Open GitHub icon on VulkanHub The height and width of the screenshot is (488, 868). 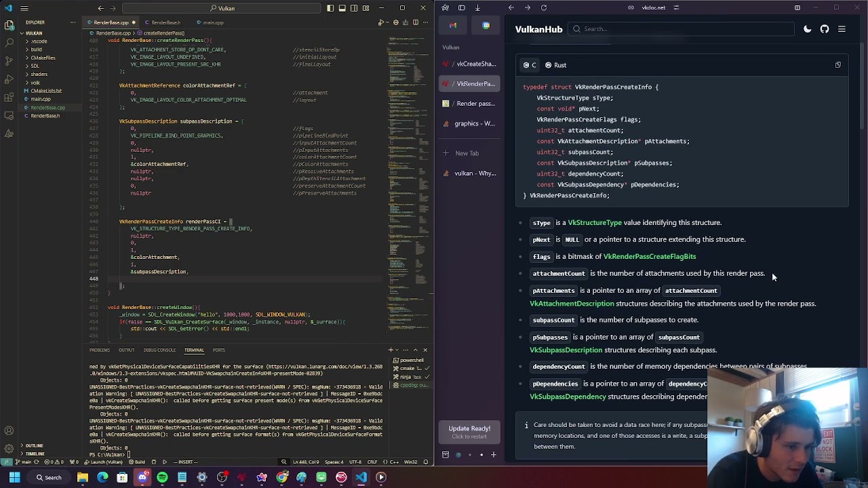point(825,29)
